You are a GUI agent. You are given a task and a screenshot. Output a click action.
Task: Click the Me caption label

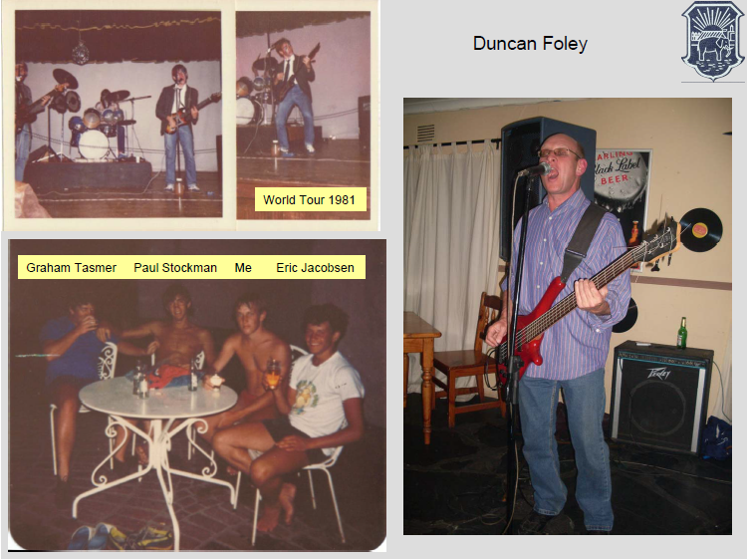coord(243,268)
